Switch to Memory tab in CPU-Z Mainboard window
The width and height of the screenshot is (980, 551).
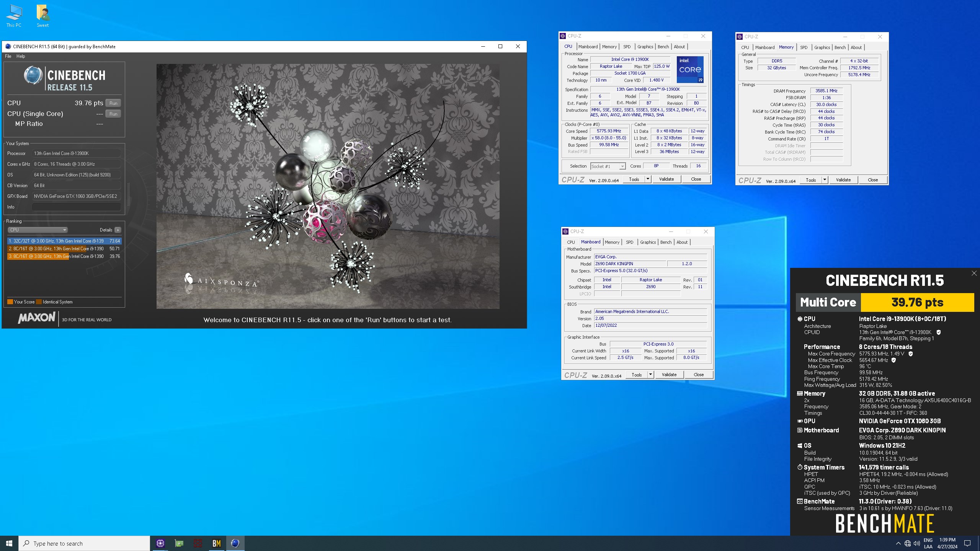pos(612,242)
